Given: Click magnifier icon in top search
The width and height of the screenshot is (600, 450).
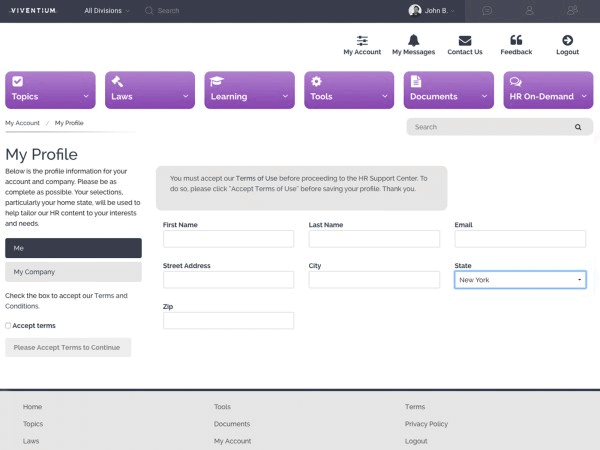Looking at the screenshot, I should [149, 11].
